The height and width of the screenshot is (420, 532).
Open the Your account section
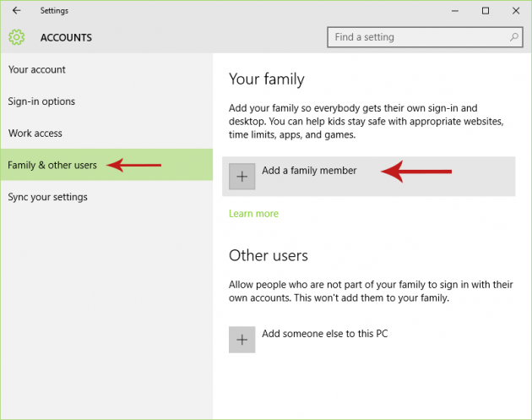[37, 69]
